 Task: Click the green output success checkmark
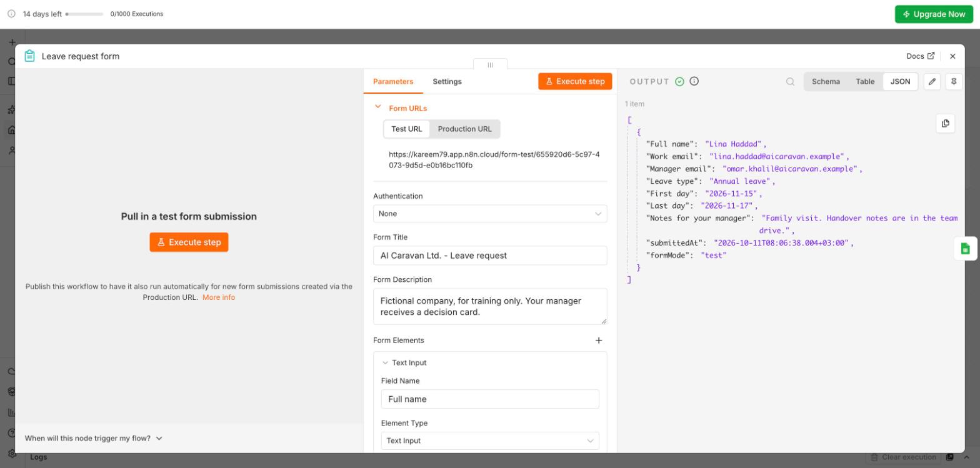[x=680, y=81]
